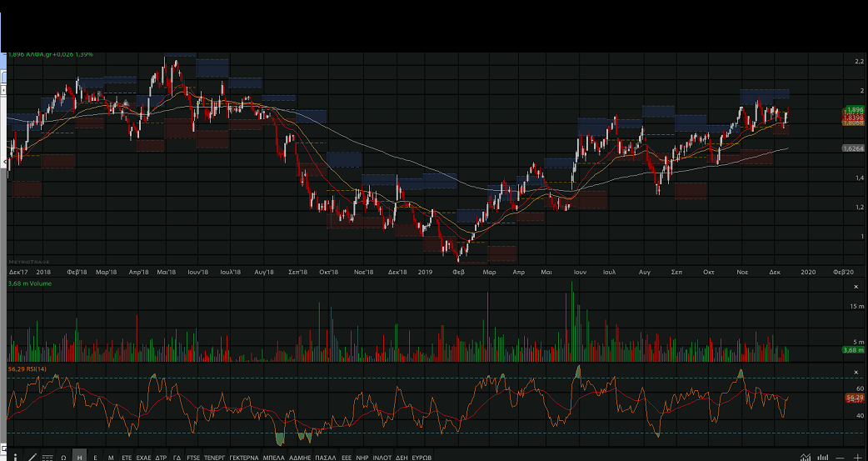The height and width of the screenshot is (461, 868).
Task: Click the bar chart indicators icon
Action: pos(823,457)
